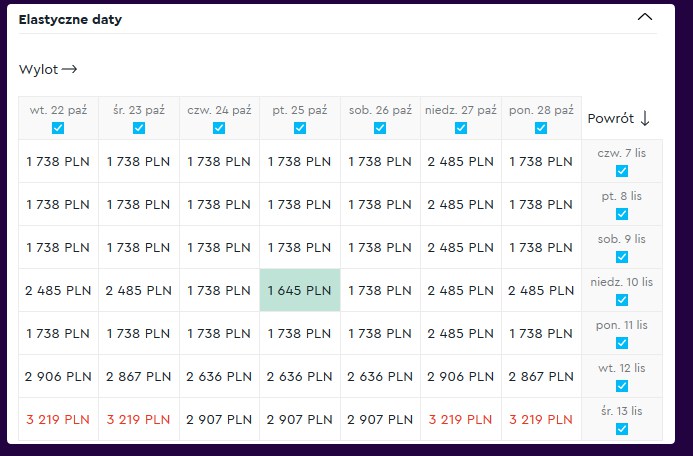Toggle departure checkbox pt. 25 paź

(x=300, y=128)
